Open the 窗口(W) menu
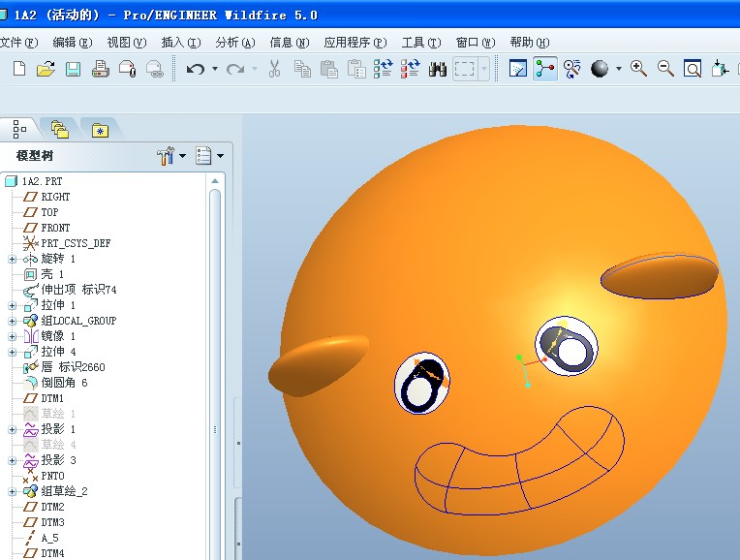The width and height of the screenshot is (740, 560). pyautogui.click(x=476, y=43)
